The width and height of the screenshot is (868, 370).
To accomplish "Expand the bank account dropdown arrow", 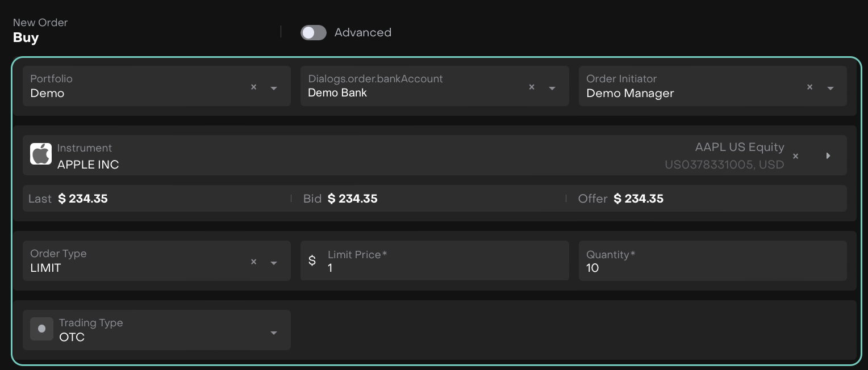I will click(552, 88).
